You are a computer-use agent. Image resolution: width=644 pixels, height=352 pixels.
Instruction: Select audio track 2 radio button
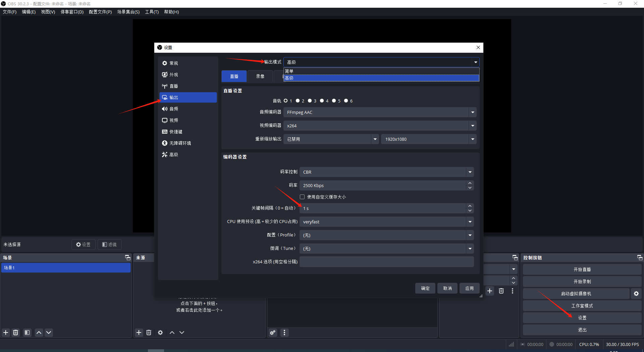298,101
